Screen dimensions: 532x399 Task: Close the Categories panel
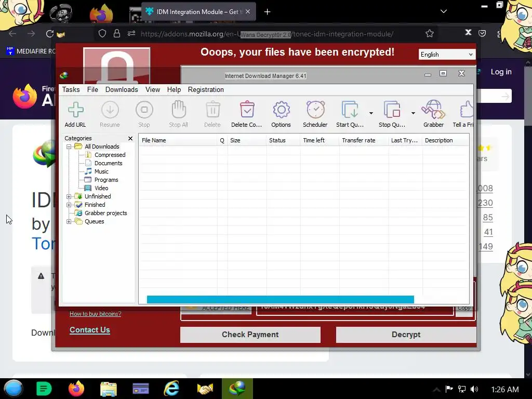tap(130, 138)
